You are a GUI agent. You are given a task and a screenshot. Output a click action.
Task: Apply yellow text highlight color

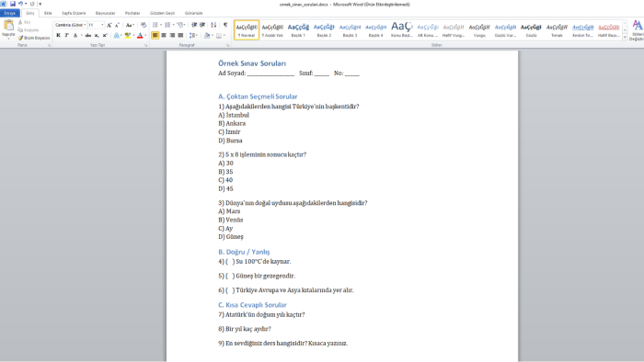(x=128, y=36)
